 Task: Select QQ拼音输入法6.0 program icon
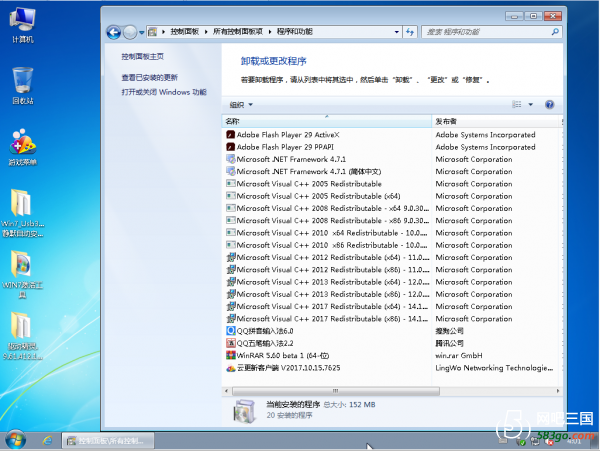[230, 331]
